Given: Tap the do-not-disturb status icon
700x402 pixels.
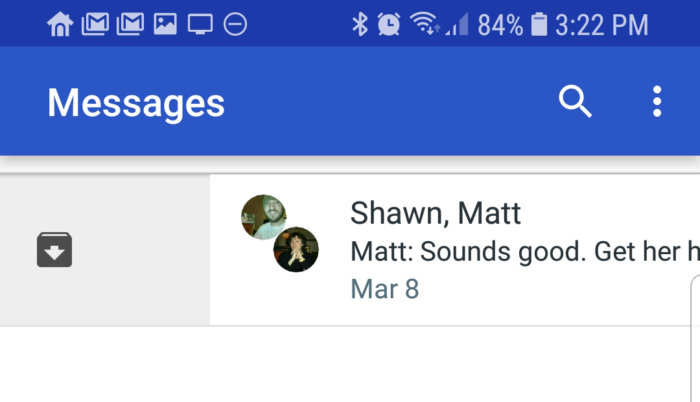Looking at the screenshot, I should [235, 24].
